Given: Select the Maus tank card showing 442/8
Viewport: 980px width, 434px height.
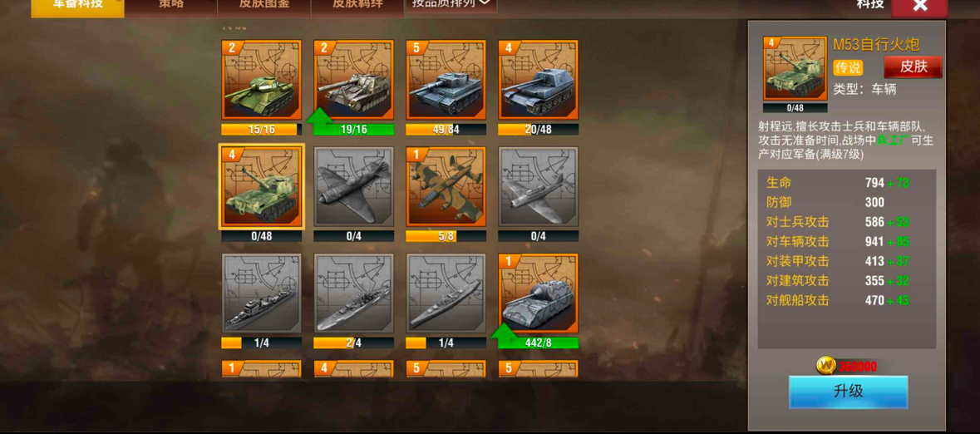Looking at the screenshot, I should 538,293.
